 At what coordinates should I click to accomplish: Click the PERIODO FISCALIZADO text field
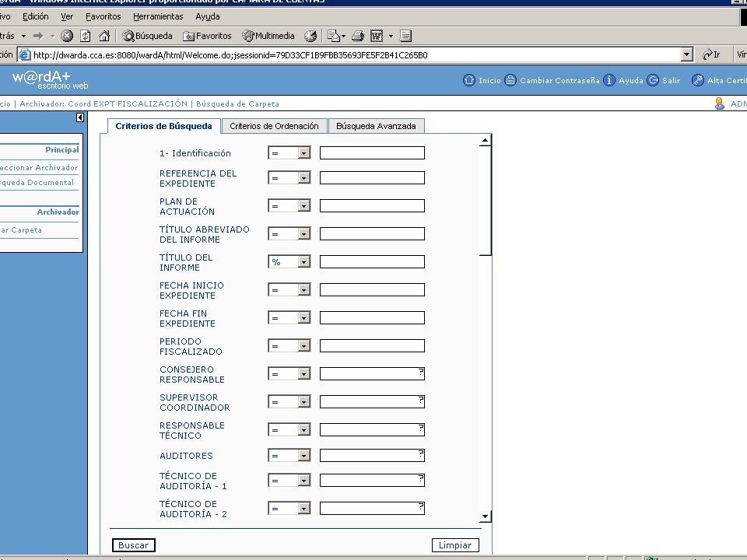pyautogui.click(x=372, y=345)
